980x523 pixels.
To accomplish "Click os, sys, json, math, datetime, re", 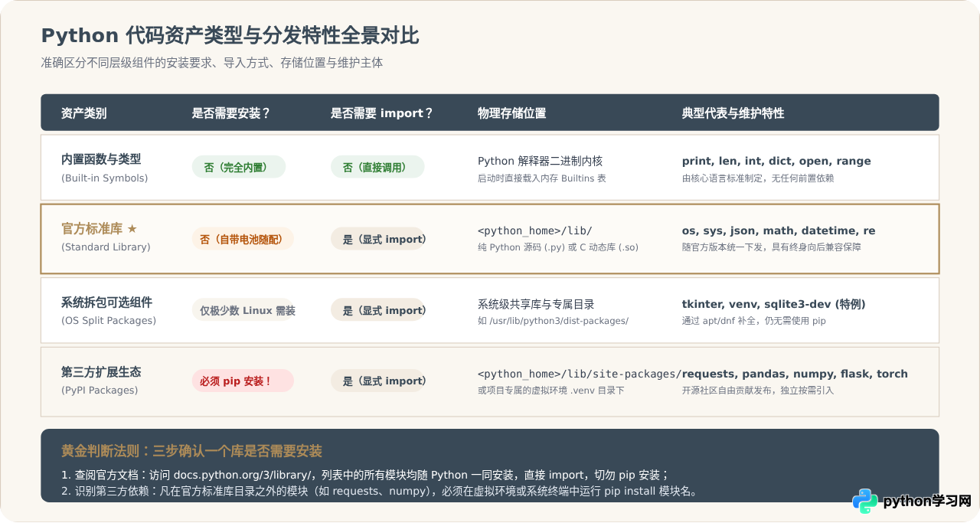I will (x=779, y=230).
